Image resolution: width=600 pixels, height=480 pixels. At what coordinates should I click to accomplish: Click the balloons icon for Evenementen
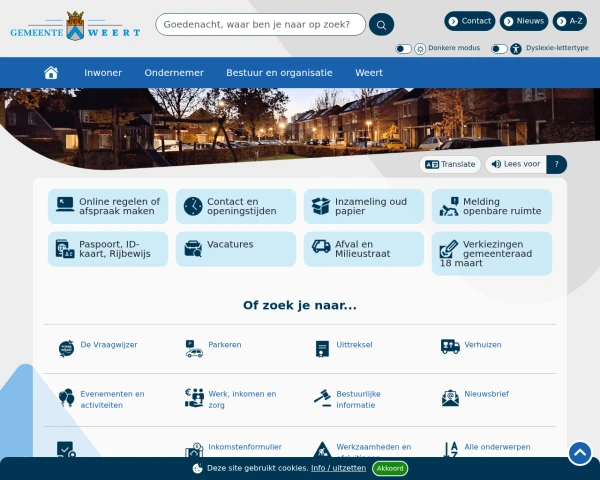(x=66, y=398)
